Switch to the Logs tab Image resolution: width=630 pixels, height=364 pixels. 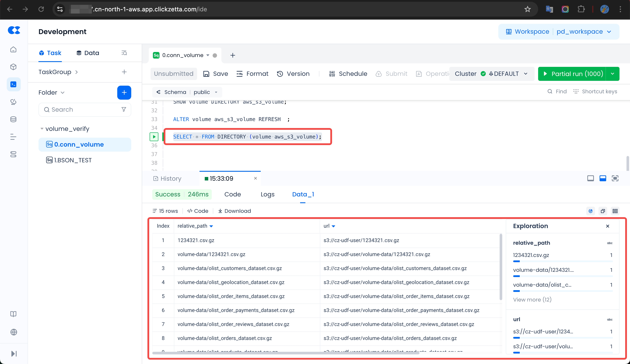click(x=267, y=194)
